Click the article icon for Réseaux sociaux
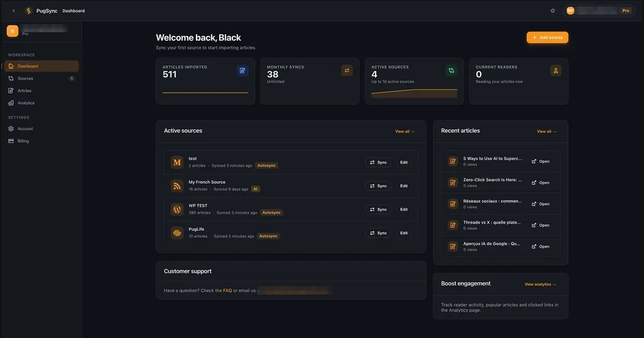The height and width of the screenshot is (338, 644). coord(453,204)
